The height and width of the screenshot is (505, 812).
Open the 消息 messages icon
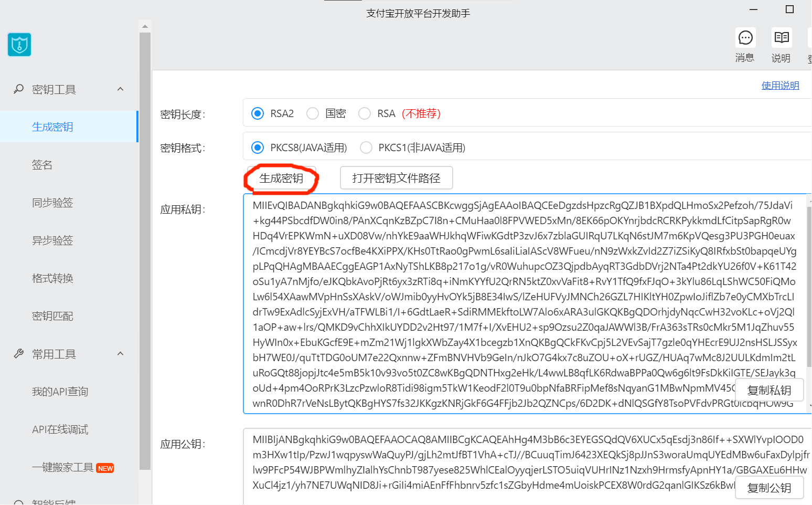(x=745, y=37)
